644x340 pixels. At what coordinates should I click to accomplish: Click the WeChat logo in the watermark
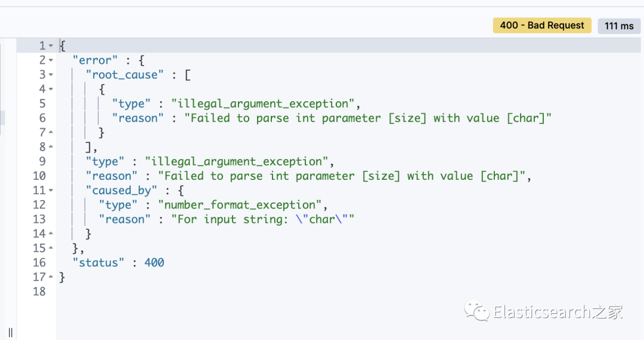click(x=478, y=311)
